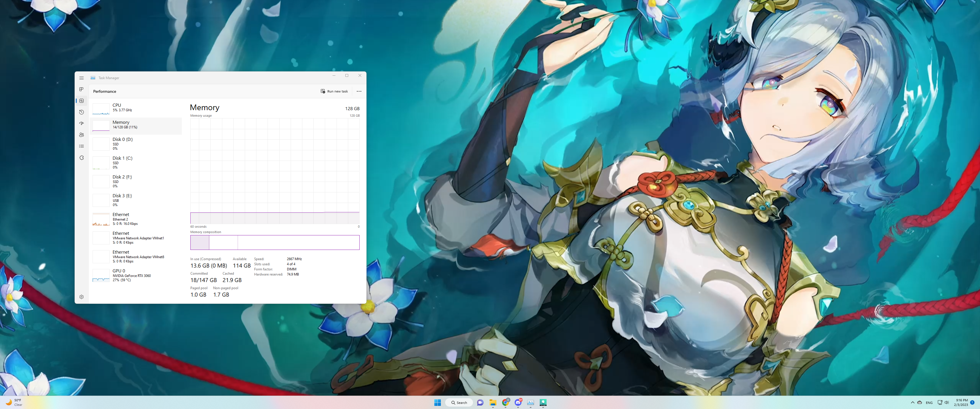Show hidden system tray icons chevron
980x409 pixels.
coord(913,402)
